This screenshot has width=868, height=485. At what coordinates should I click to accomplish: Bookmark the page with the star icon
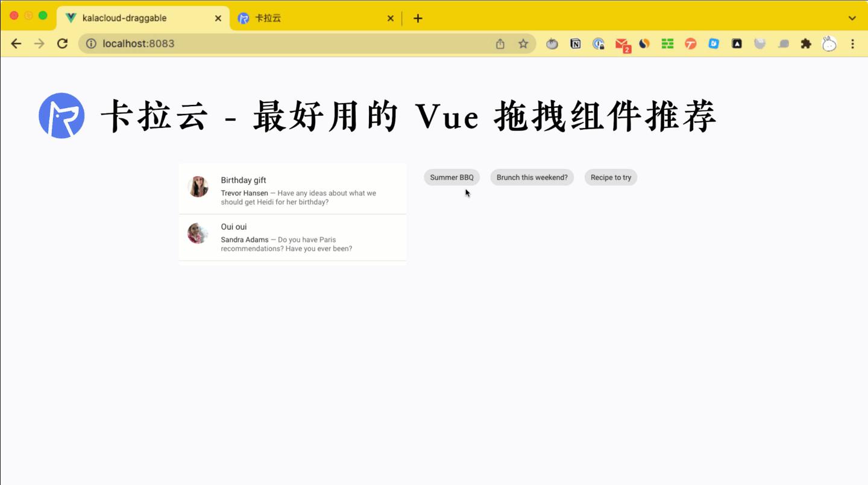click(x=523, y=43)
